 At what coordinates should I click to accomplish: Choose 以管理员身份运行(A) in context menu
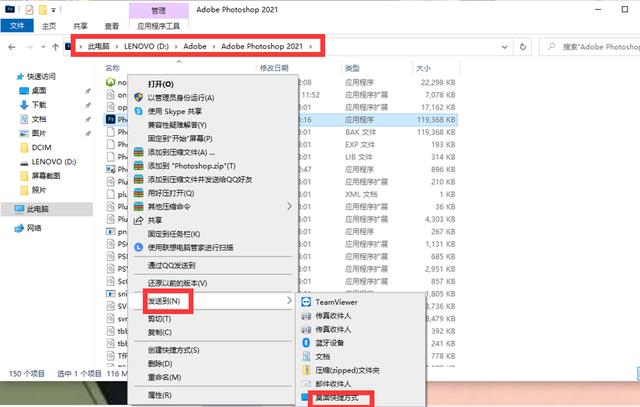coord(212,98)
